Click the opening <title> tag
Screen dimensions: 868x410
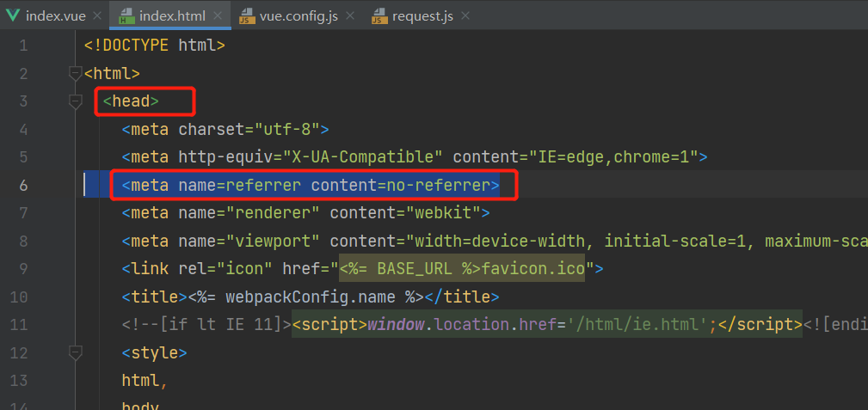[x=155, y=297]
